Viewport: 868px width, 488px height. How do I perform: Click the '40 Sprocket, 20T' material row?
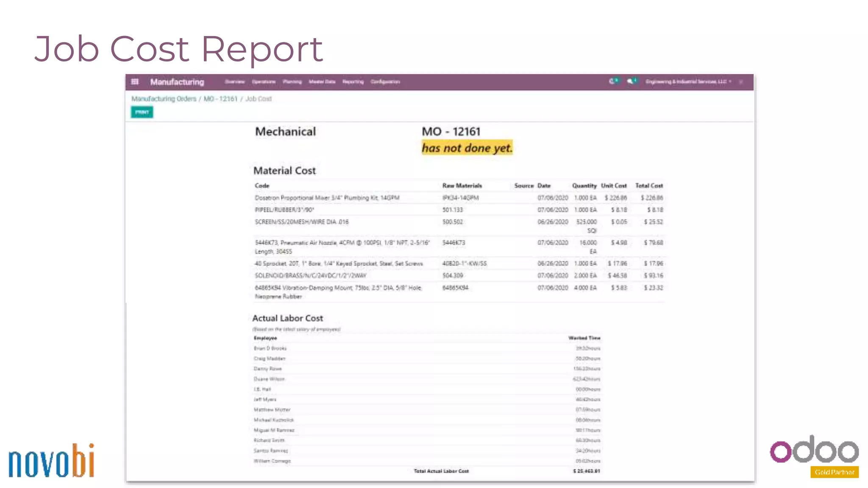[459, 263]
